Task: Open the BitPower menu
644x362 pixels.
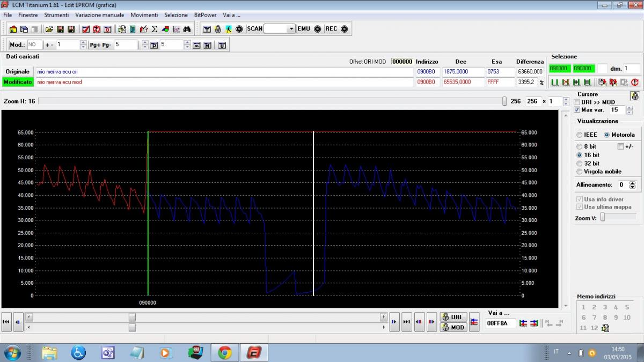Action: point(205,15)
